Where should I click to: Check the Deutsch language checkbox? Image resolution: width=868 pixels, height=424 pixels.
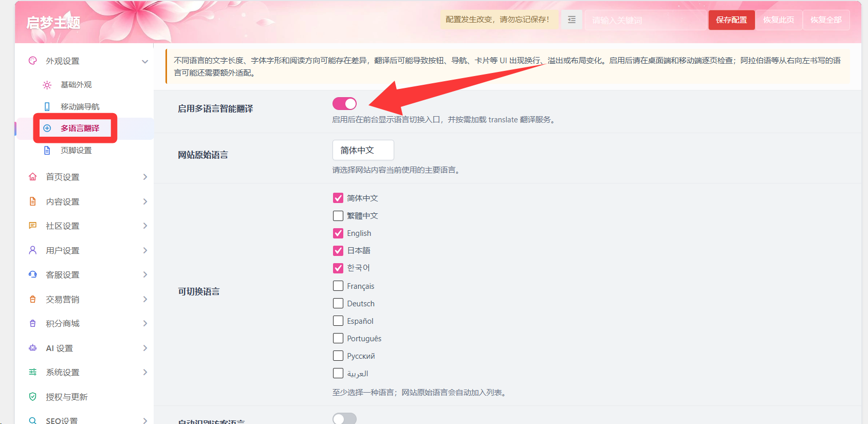(x=338, y=303)
